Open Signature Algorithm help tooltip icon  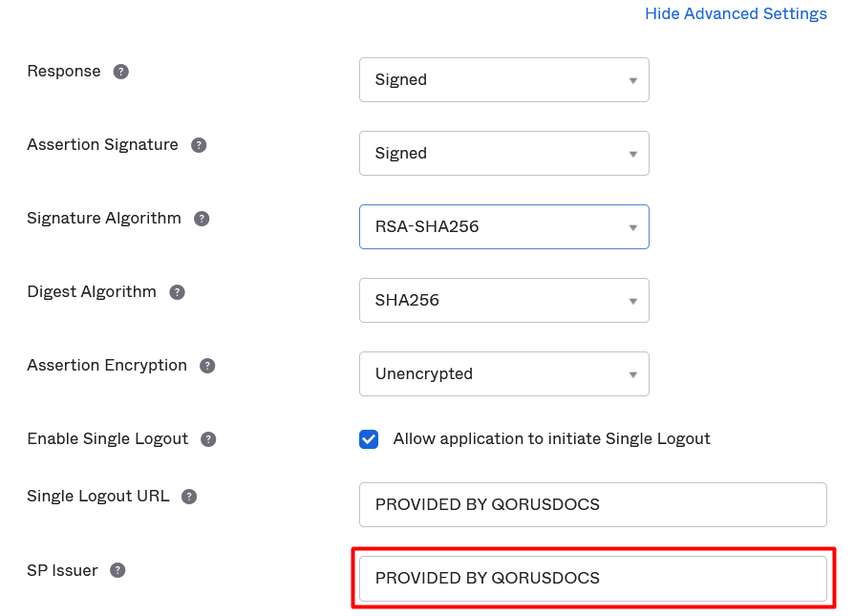coord(202,219)
